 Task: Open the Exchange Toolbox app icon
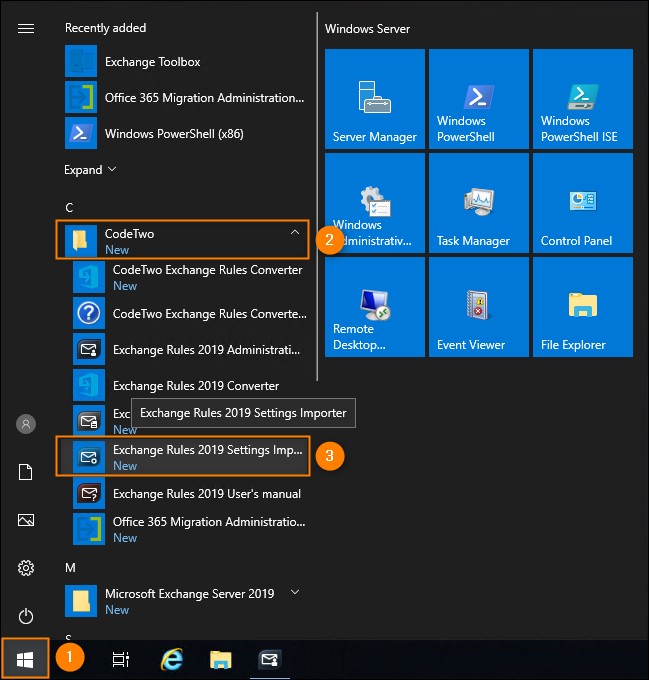pos(81,62)
